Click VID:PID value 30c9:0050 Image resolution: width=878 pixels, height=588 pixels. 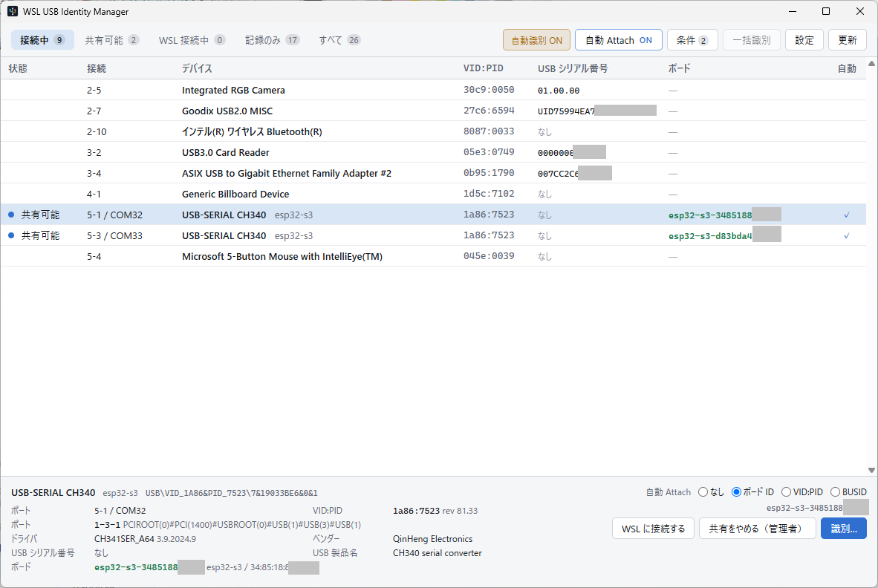click(489, 90)
